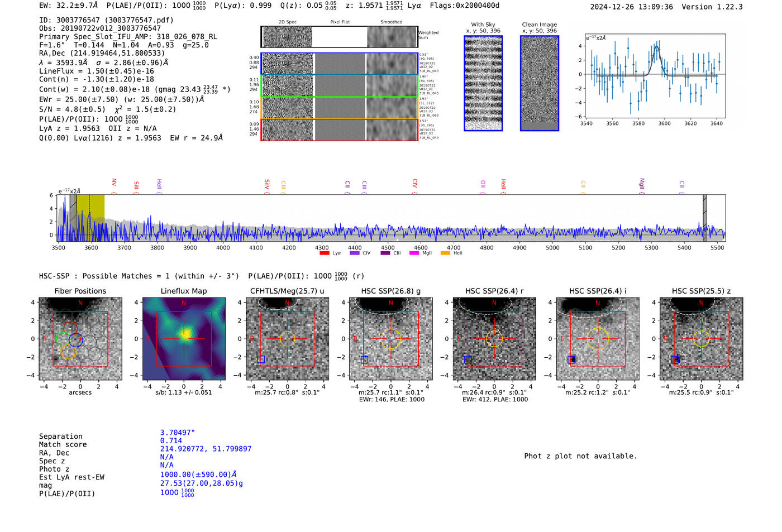The width and height of the screenshot is (782, 532).
Task: Open the HSC SSP(25.5) z image
Action: [x=702, y=338]
